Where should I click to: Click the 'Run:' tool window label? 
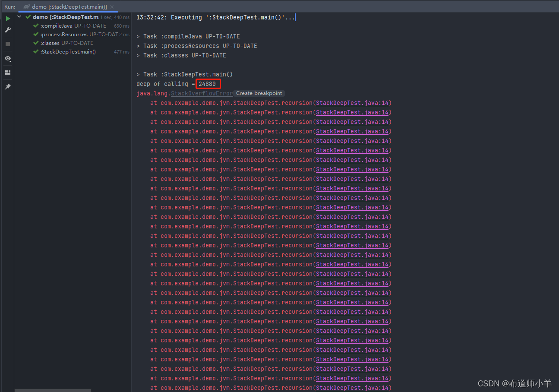click(x=9, y=7)
